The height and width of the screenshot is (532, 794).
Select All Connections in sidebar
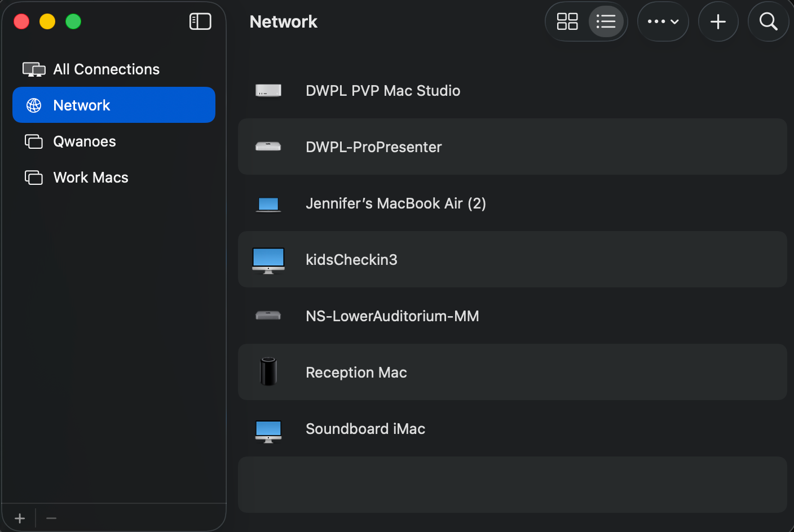[x=114, y=69]
